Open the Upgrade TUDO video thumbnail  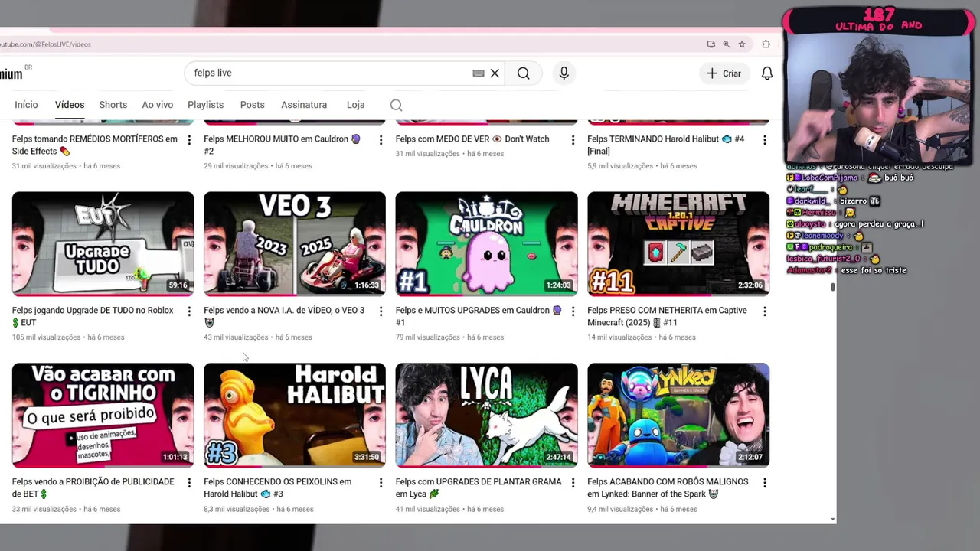(103, 243)
